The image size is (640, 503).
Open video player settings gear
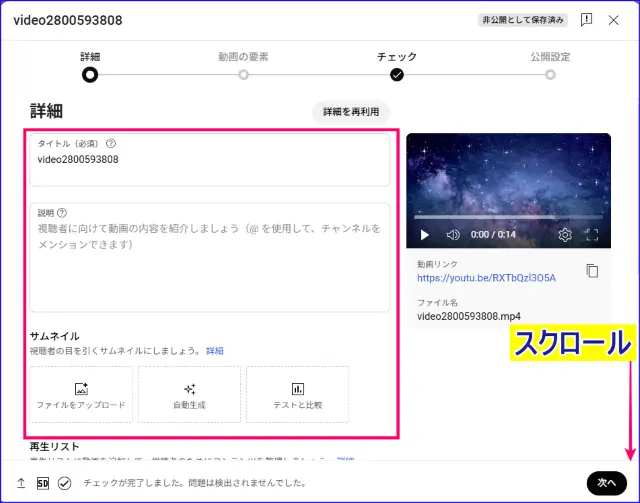565,235
